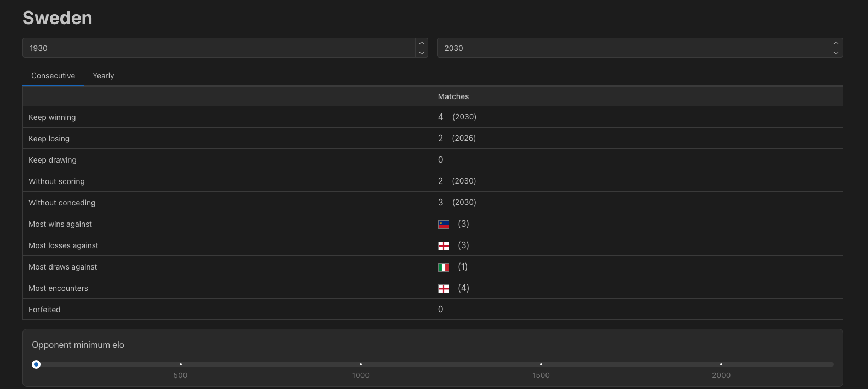868x389 pixels.
Task: Decrement the 2030 end year with down arrow
Action: click(x=836, y=53)
